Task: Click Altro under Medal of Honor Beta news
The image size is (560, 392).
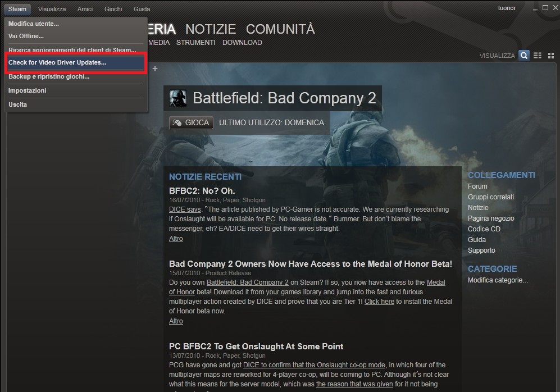Action: 176,321
